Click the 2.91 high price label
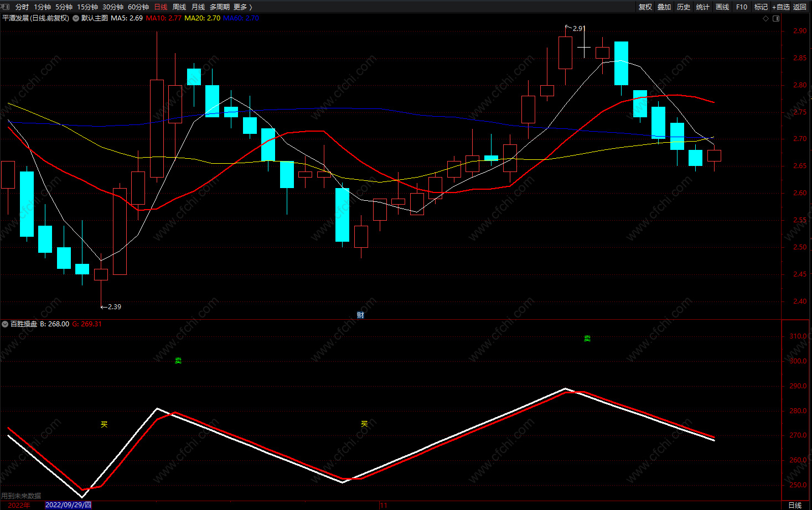812x510 pixels. 579,28
